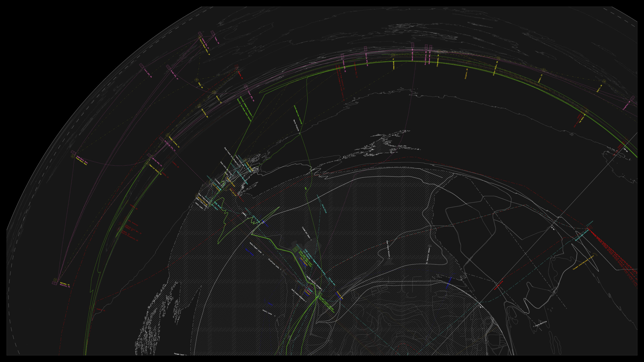Screen dimensions: 644x362
Task: Select the Homestead, FL circular marker
Action: (393, 55)
